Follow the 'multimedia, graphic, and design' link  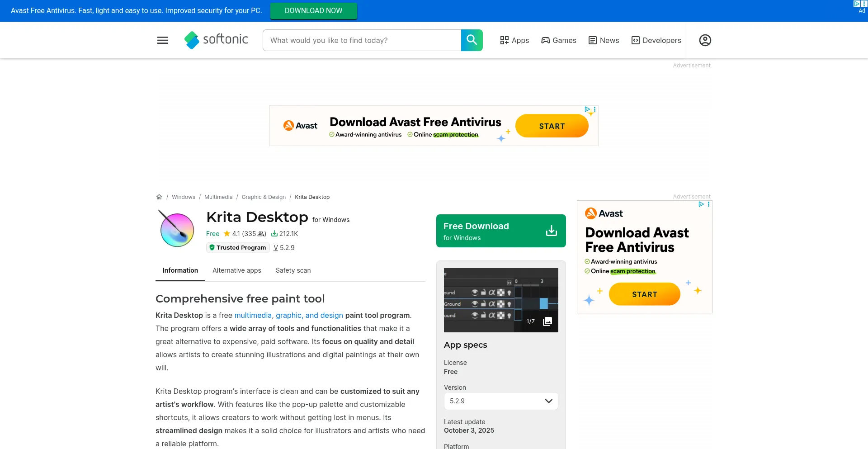[x=288, y=315]
